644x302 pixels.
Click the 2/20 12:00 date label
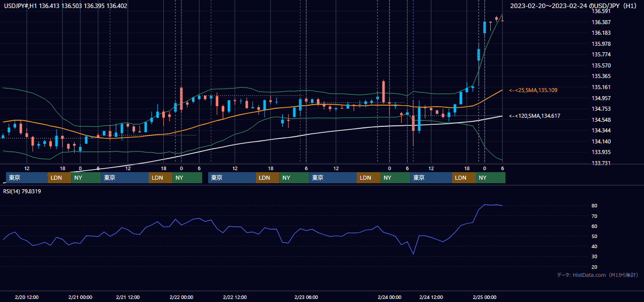[27, 297]
